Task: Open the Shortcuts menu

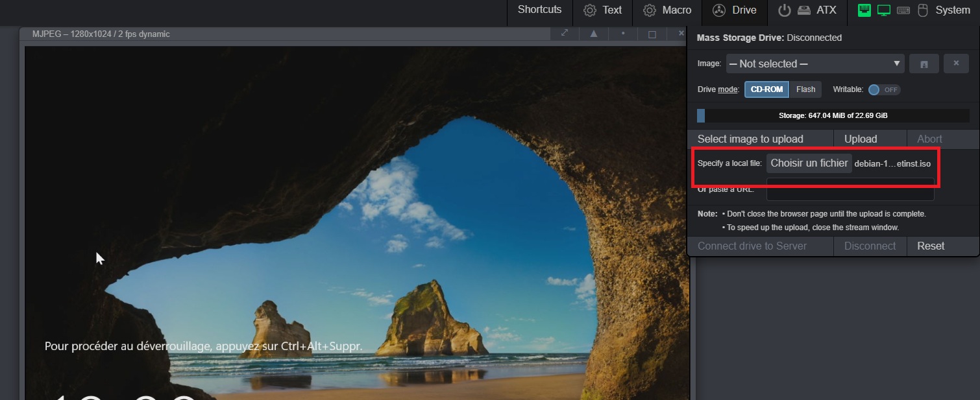Action: pyautogui.click(x=539, y=10)
